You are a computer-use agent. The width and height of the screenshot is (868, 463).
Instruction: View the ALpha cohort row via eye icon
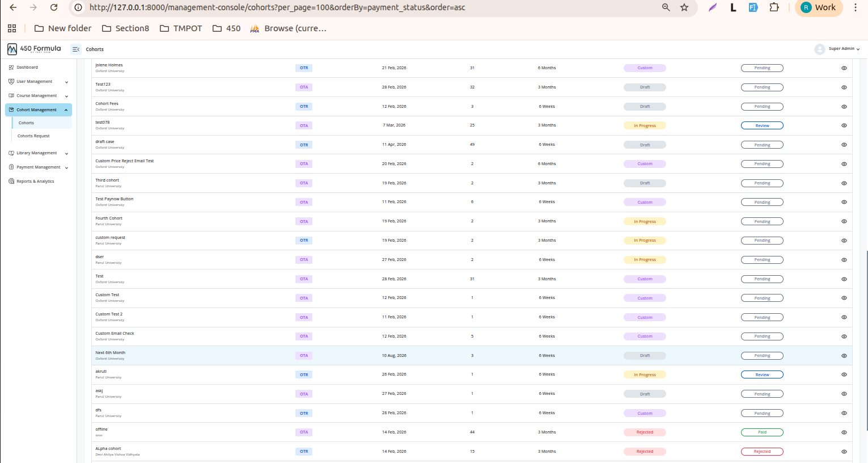point(844,452)
